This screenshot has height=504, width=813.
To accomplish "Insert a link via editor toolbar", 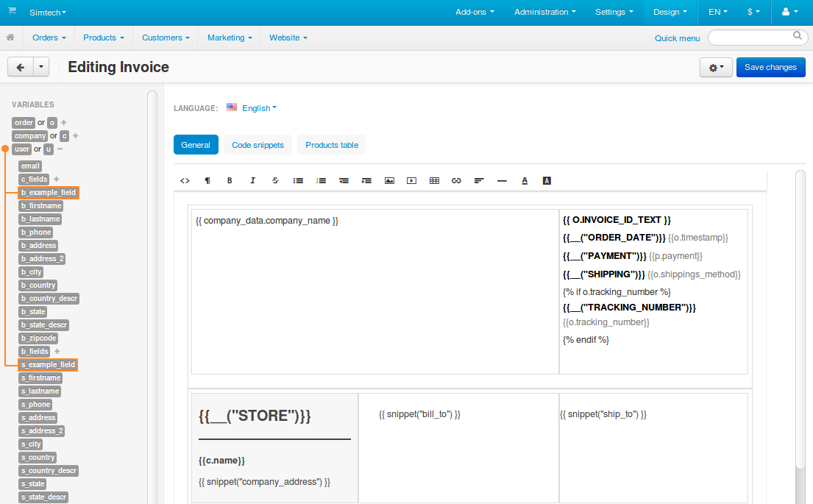I will pyautogui.click(x=456, y=180).
